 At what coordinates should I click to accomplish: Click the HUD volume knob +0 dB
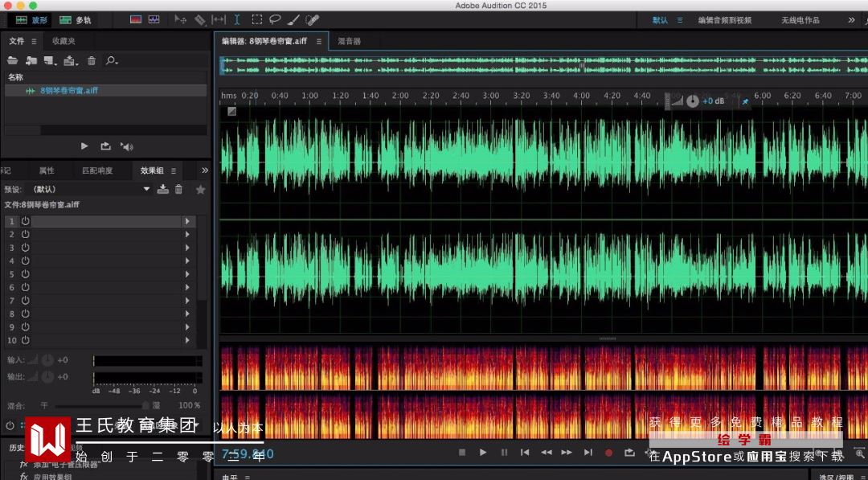(x=693, y=101)
